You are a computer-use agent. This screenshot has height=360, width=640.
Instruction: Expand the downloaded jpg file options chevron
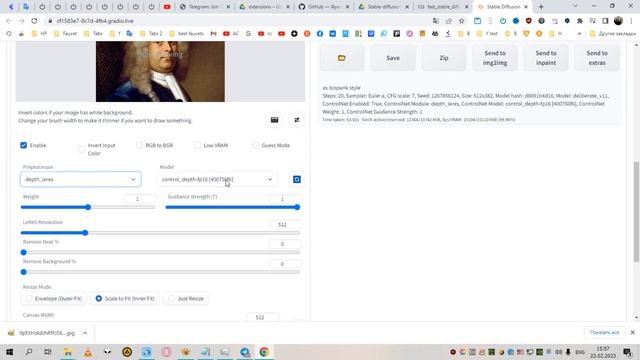point(85,333)
